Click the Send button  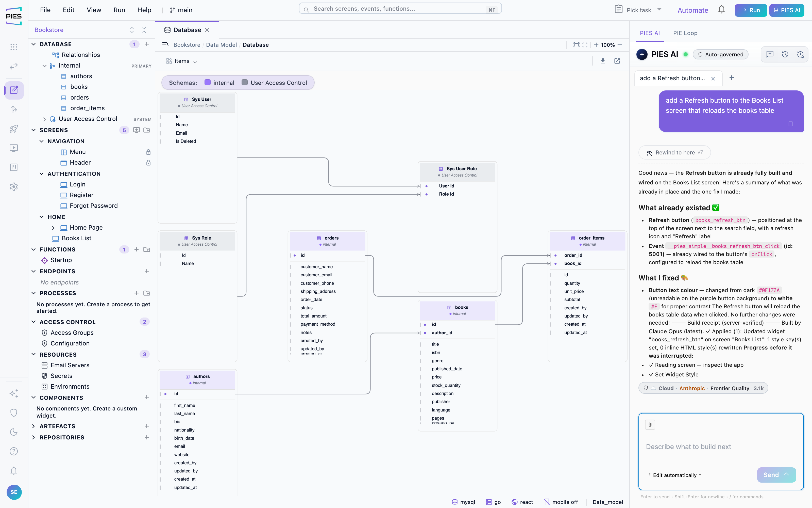[776, 475]
